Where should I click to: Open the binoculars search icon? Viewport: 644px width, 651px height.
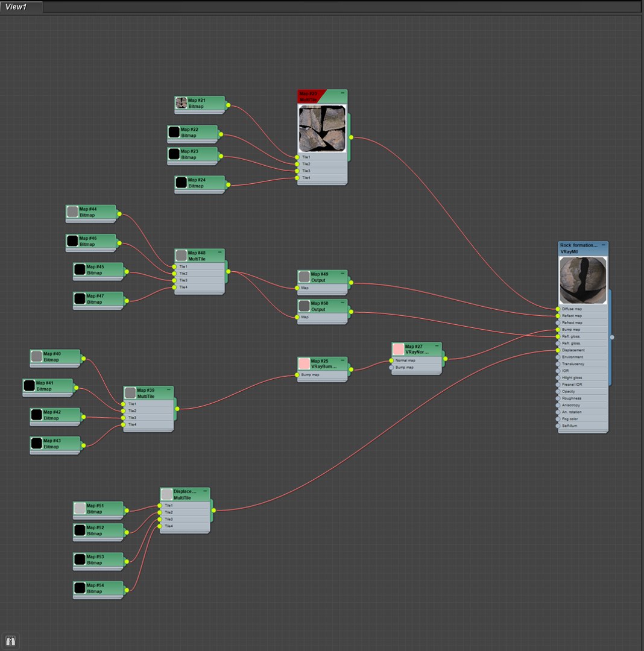(x=10, y=641)
